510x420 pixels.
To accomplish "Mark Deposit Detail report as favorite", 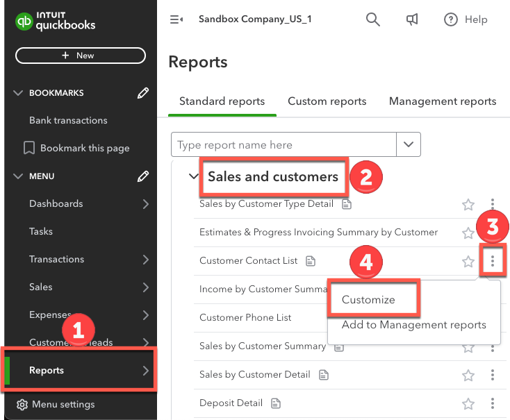I will pyautogui.click(x=468, y=403).
